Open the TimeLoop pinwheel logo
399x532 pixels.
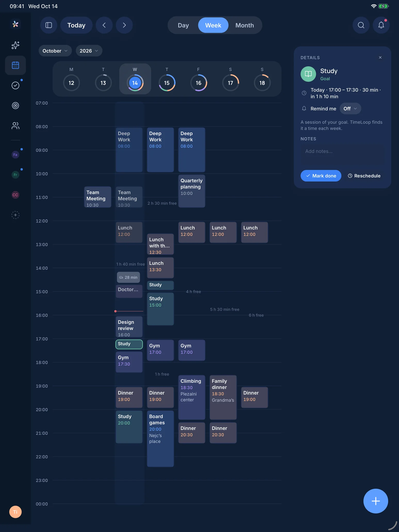pyautogui.click(x=15, y=24)
